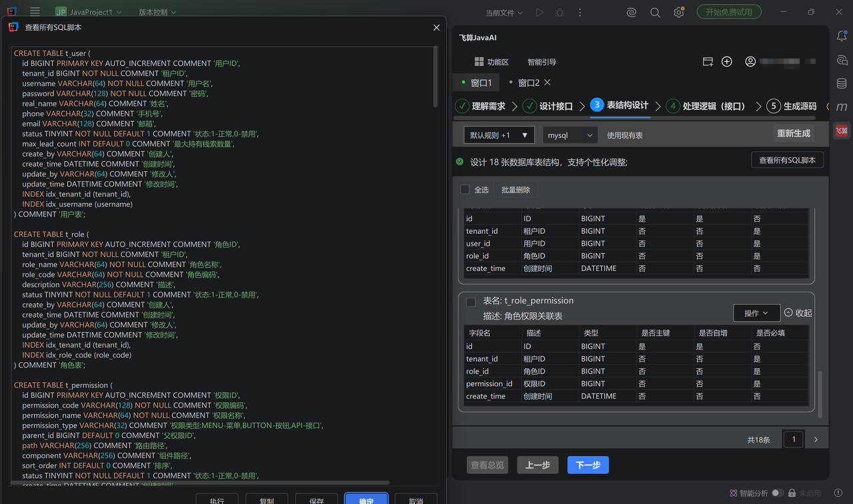Viewport: 853px width, 504px height.
Task: Open the 飞算 JavaAI sidebar icon
Action: pos(842,130)
